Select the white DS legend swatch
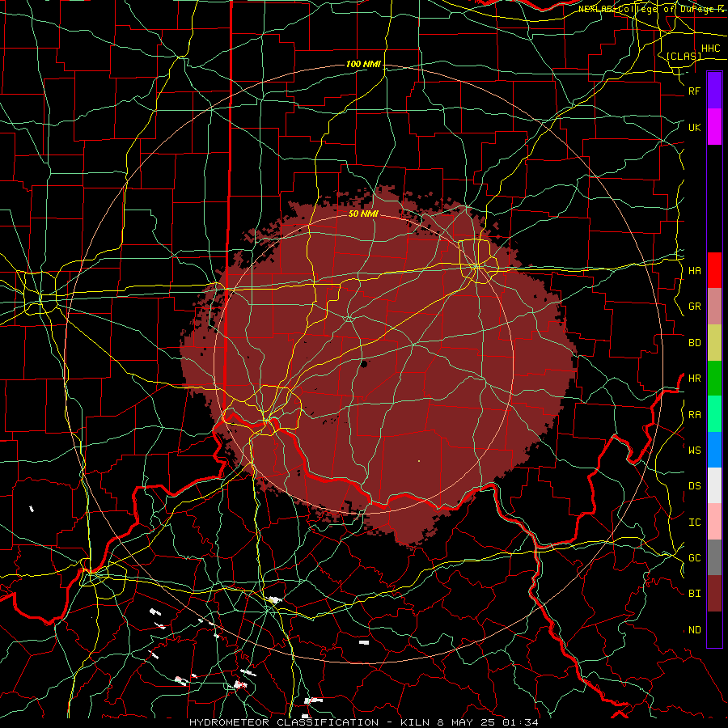728x728 pixels. click(x=714, y=485)
